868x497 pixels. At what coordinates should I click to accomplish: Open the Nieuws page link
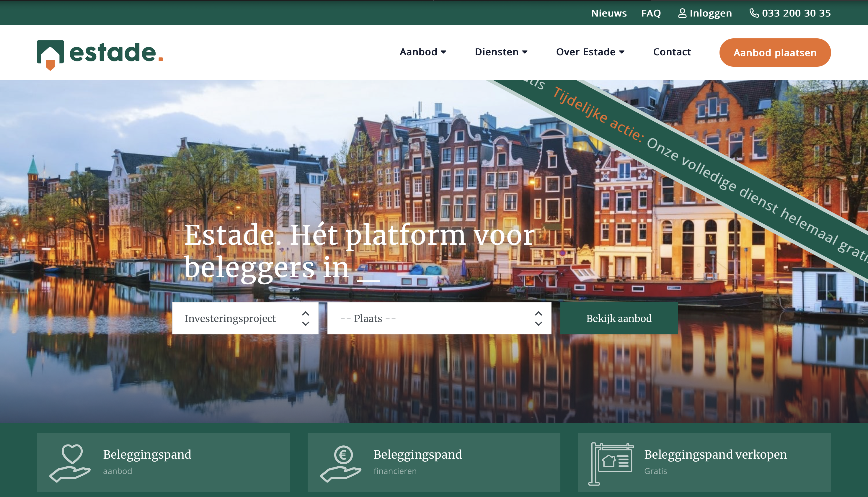pos(608,13)
